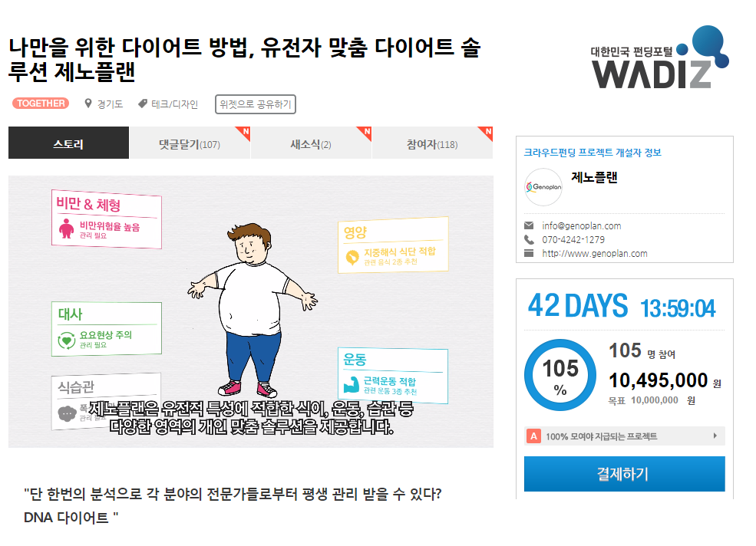756x546 pixels.
Task: Open the info@genoplan.com email link
Action: point(582,225)
